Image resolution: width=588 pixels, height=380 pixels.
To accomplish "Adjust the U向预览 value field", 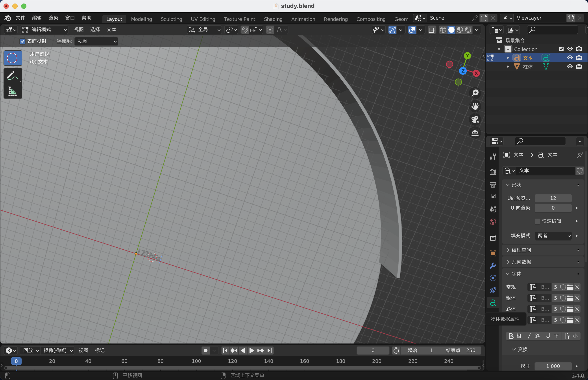I will (x=553, y=198).
